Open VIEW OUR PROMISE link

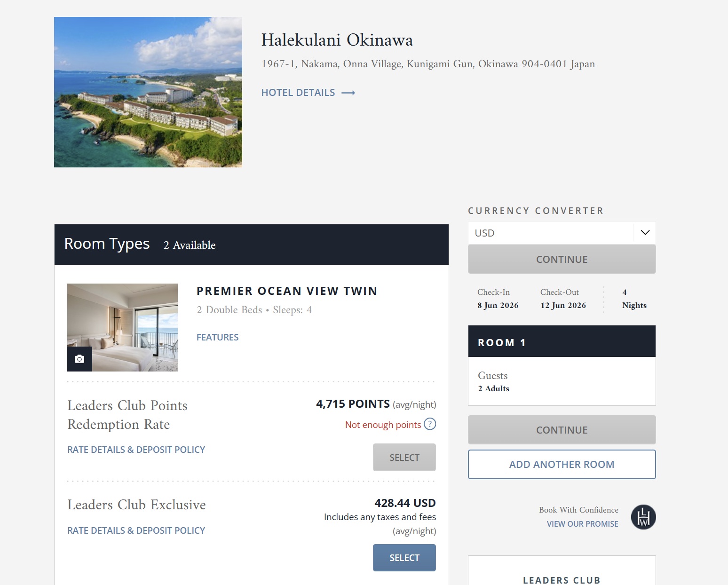pyautogui.click(x=582, y=524)
